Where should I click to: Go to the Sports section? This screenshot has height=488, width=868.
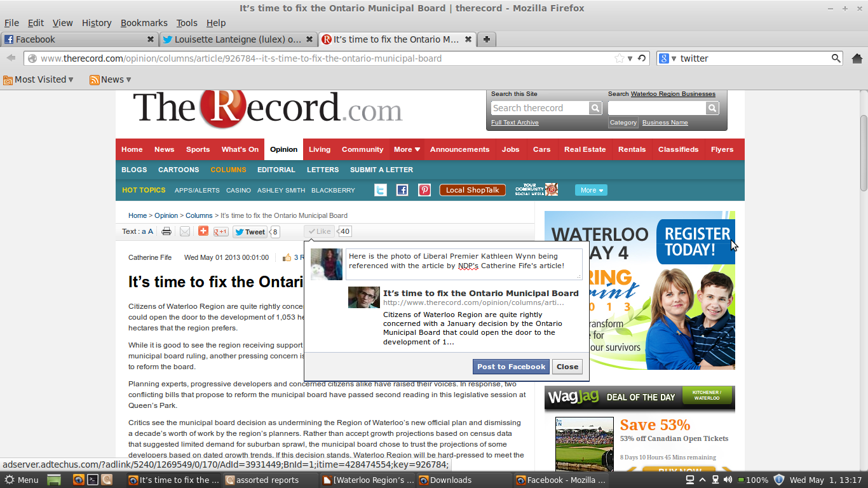coord(198,149)
